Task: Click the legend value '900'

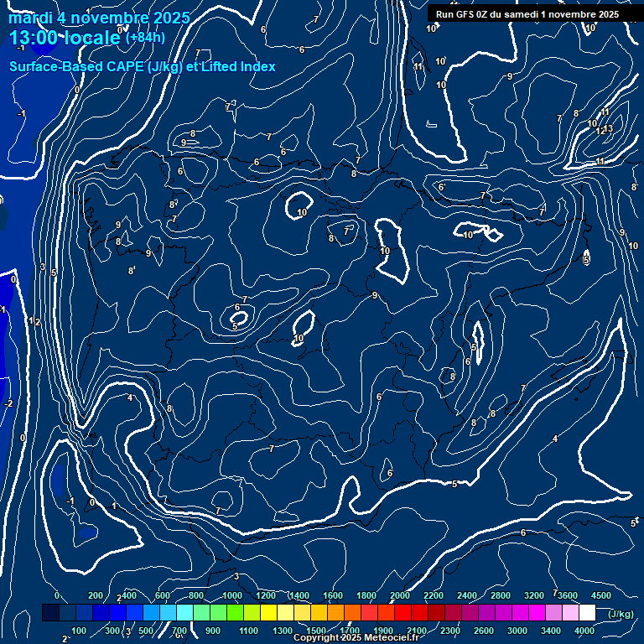Action: pos(213,631)
